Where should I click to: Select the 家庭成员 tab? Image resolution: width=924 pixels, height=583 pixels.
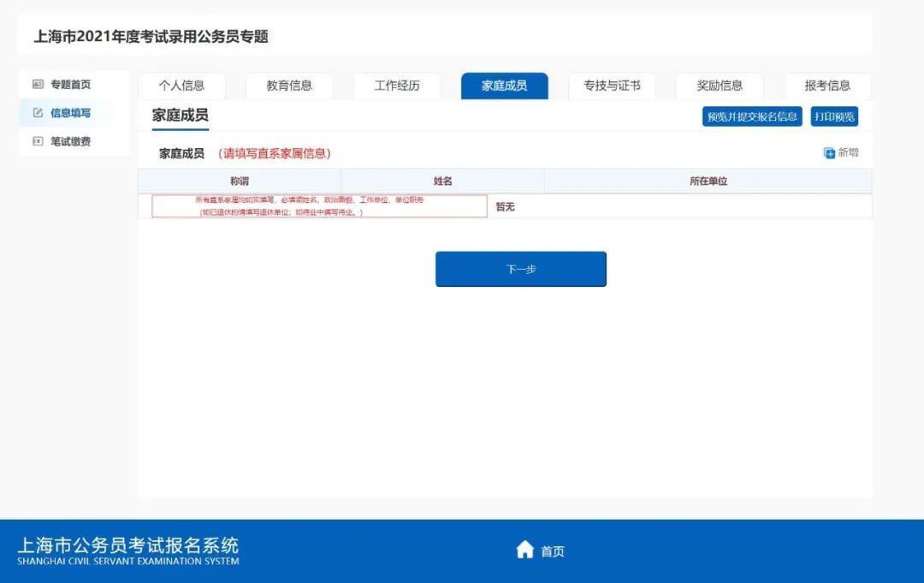point(504,86)
